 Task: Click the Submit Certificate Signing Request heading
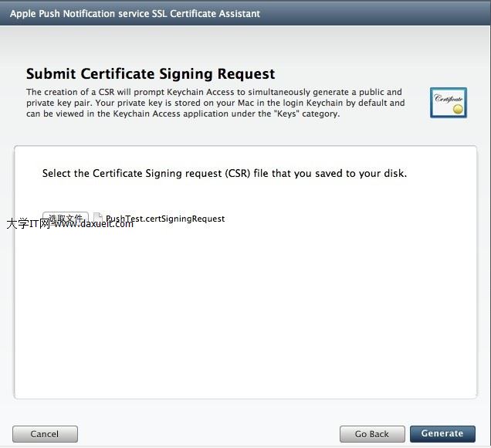pos(151,74)
